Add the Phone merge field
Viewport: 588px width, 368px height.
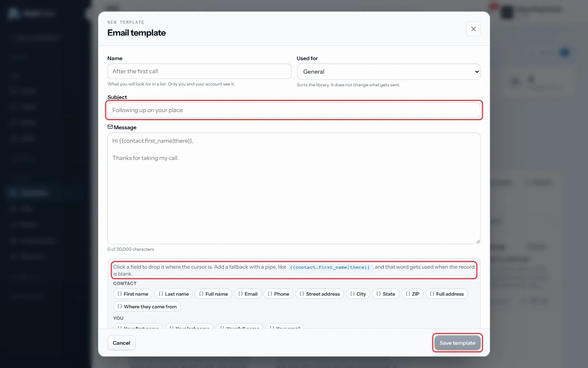click(278, 294)
